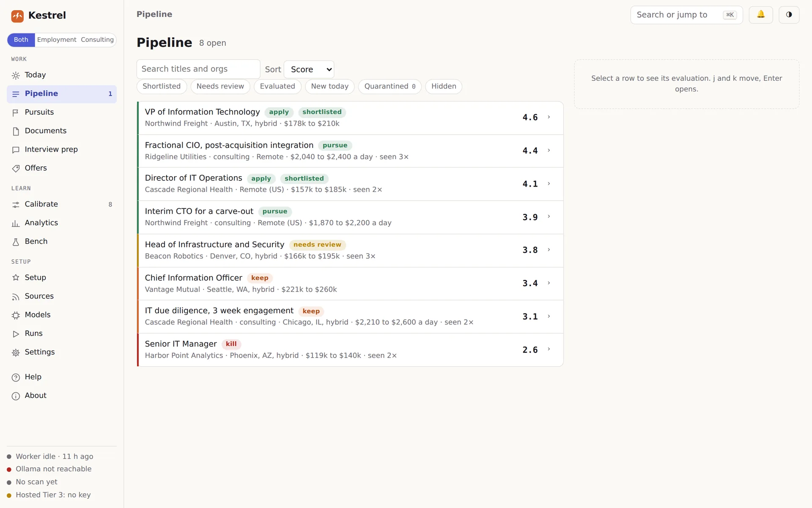The height and width of the screenshot is (508, 812).
Task: Open Sources in the sidebar
Action: click(x=62, y=297)
